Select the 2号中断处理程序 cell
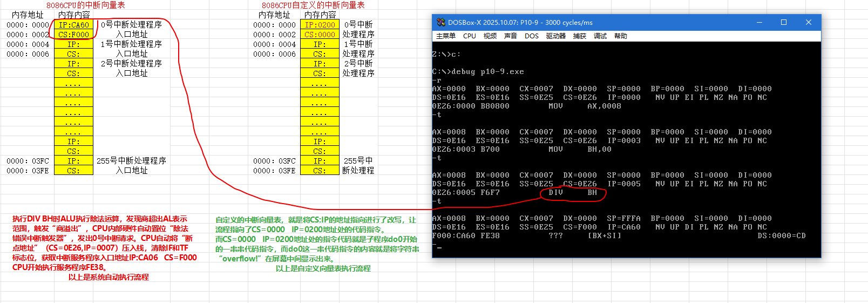 point(131,64)
